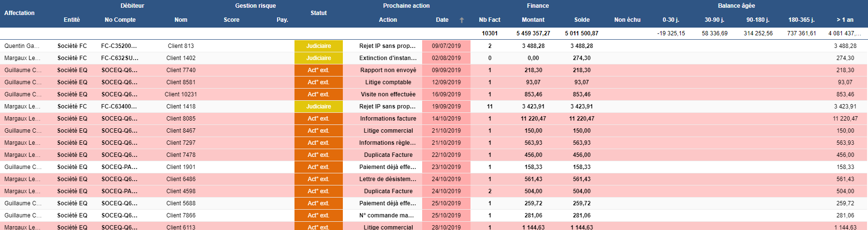Sort by the Statut column header
The image size is (868, 230).
318,13
